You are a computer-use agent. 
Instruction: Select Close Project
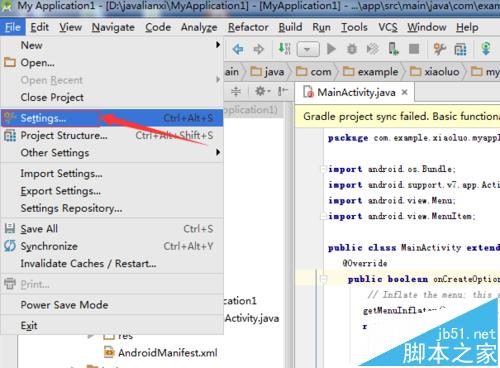coord(112,97)
